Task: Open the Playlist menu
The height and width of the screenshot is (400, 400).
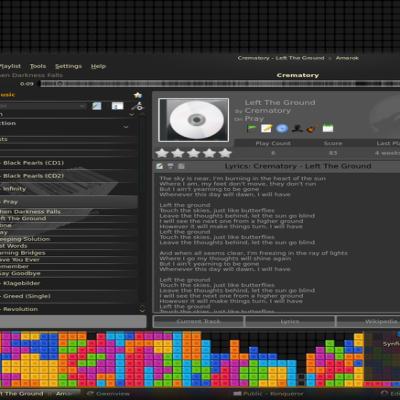Action: coord(10,66)
